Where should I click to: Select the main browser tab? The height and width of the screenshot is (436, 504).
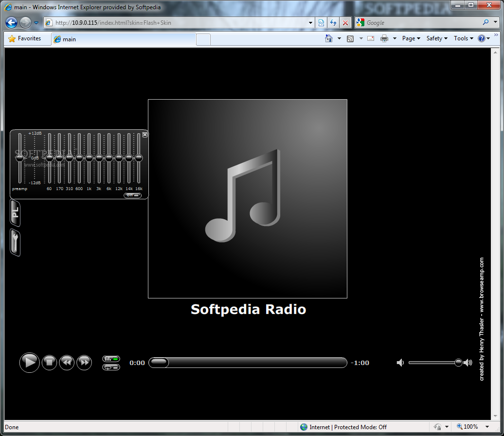(x=124, y=39)
